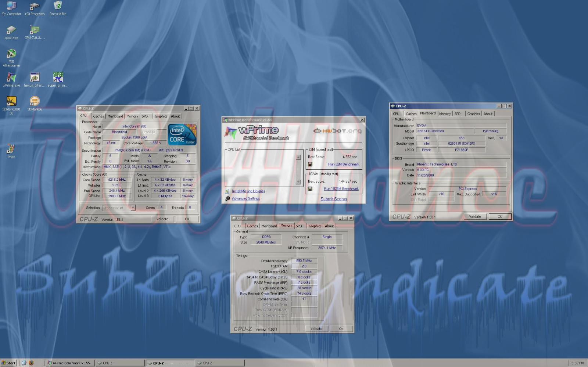Open the Mainboard tab in left CPU-Z
Screen dimensions: 588x367
tap(115, 116)
